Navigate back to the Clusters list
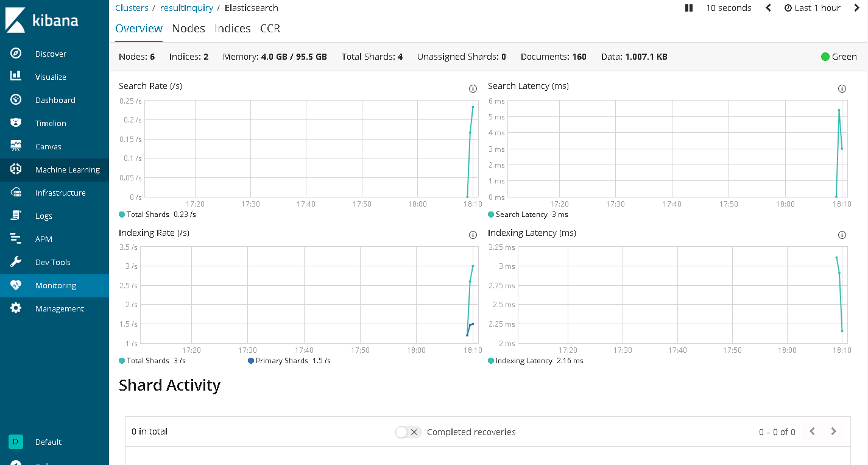 pyautogui.click(x=132, y=8)
